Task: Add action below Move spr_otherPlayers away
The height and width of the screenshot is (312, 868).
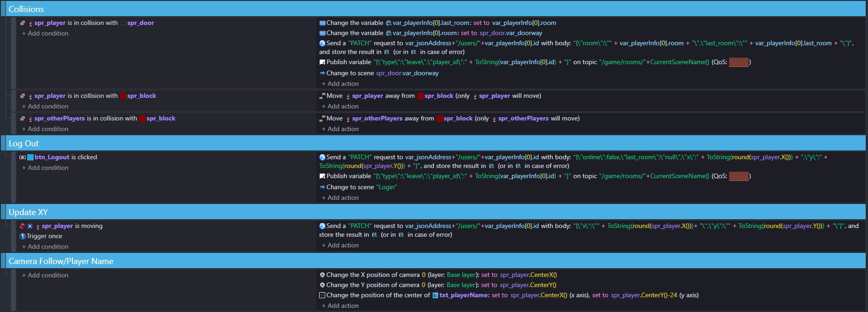Action: point(340,129)
